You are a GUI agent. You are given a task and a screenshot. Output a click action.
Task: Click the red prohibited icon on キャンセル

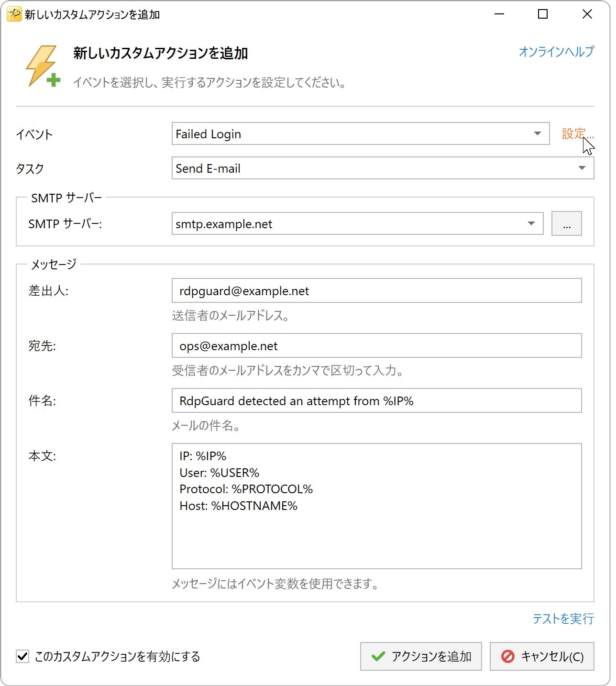507,656
